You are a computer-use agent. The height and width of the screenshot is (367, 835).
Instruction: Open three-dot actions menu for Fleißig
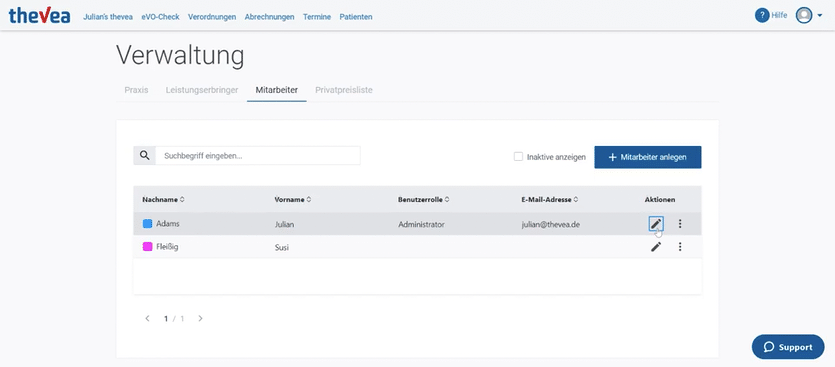680,247
